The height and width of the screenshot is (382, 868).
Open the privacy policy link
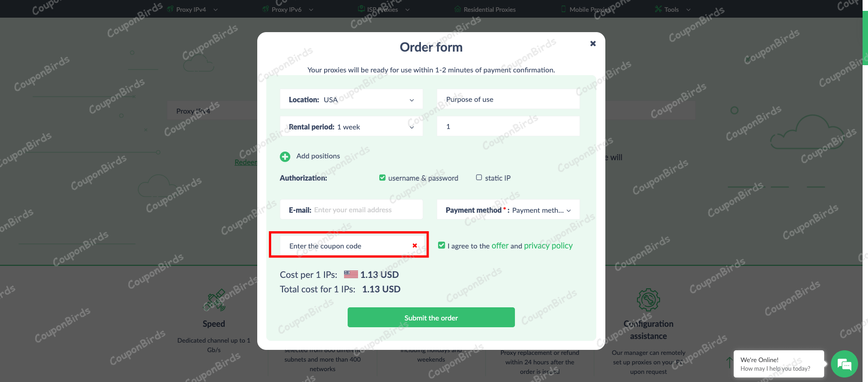[548, 245]
